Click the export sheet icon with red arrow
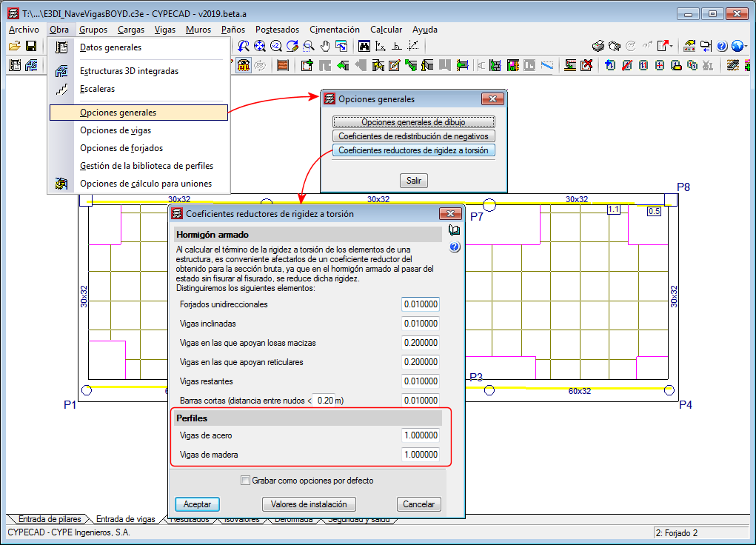 [x=664, y=47]
